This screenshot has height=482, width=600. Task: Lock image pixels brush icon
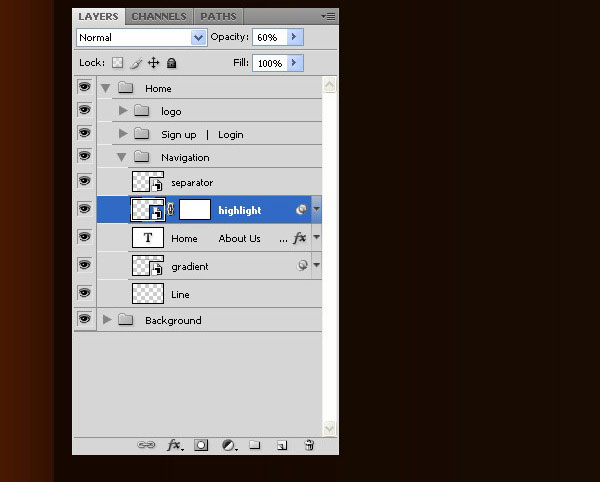[136, 63]
